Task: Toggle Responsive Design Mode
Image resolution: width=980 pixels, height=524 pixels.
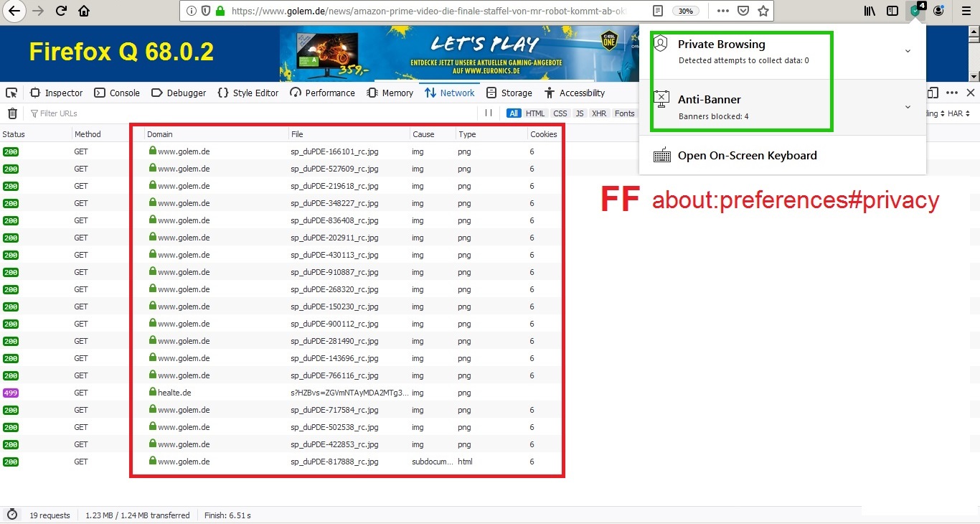Action: click(x=933, y=93)
